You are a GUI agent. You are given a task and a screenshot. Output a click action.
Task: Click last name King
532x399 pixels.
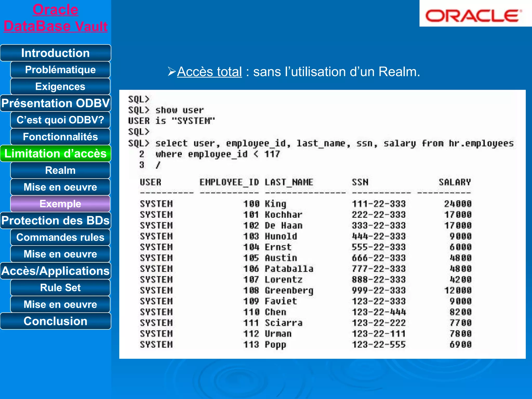click(275, 204)
